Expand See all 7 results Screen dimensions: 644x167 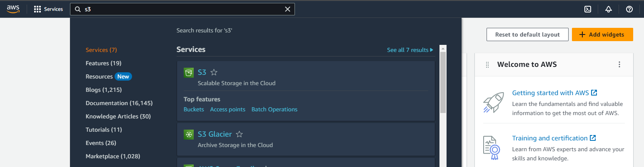tap(410, 50)
